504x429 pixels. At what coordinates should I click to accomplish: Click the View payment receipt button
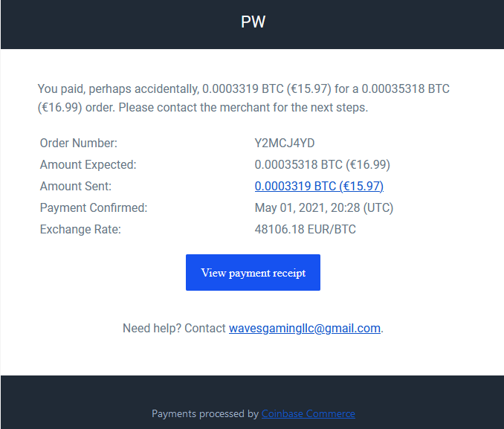253,272
